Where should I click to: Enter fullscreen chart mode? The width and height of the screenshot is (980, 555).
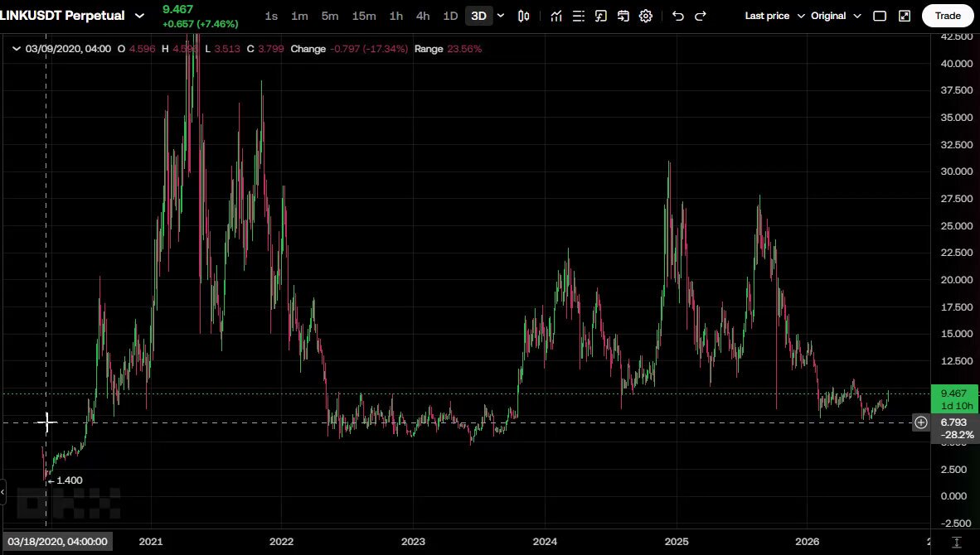point(905,17)
